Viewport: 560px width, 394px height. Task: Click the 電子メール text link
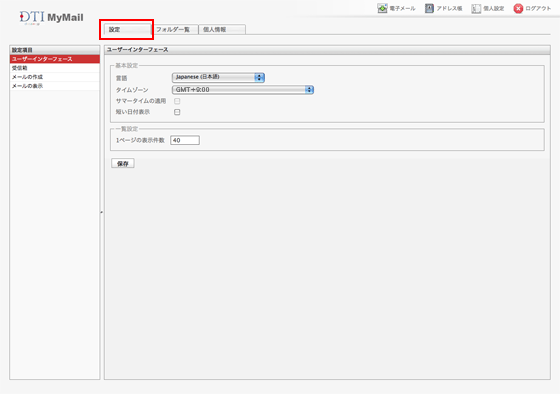coord(402,9)
